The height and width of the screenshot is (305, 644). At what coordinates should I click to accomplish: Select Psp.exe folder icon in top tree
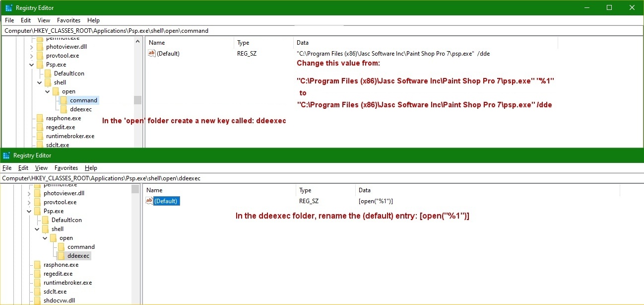39,65
